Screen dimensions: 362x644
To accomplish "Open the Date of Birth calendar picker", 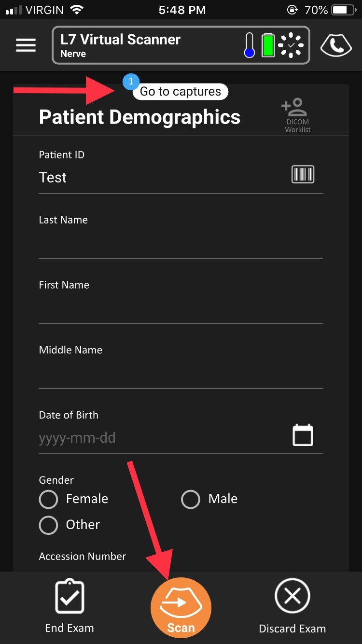I will point(303,435).
